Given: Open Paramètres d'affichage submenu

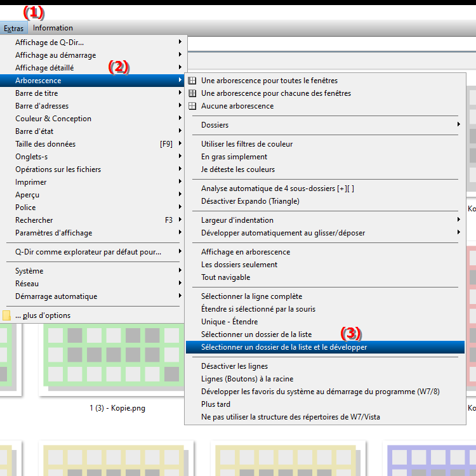Looking at the screenshot, I should point(92,233).
